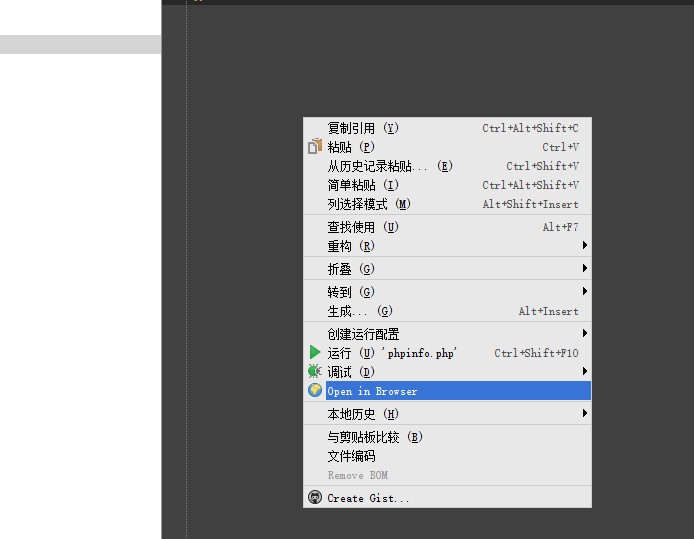Click the Create Gist GitHub icon
This screenshot has width=694, height=539.
click(x=315, y=497)
